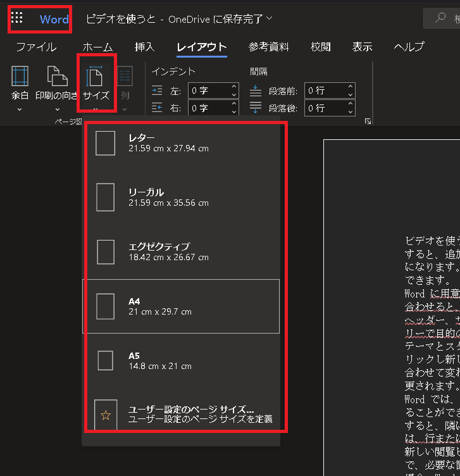Viewport: 460px width, 476px height.
Task: Click the Word app name link
Action: click(54, 20)
